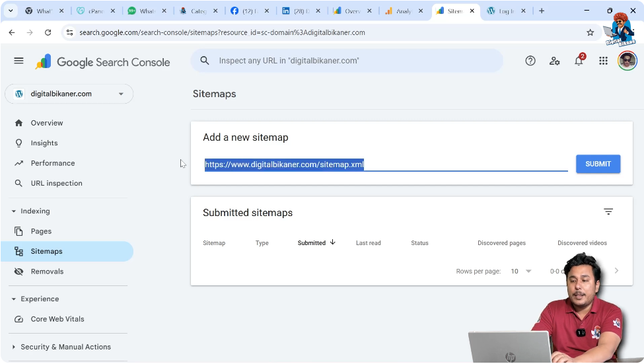View site information icon in address bar
This screenshot has width=644, height=364.
pos(70,32)
